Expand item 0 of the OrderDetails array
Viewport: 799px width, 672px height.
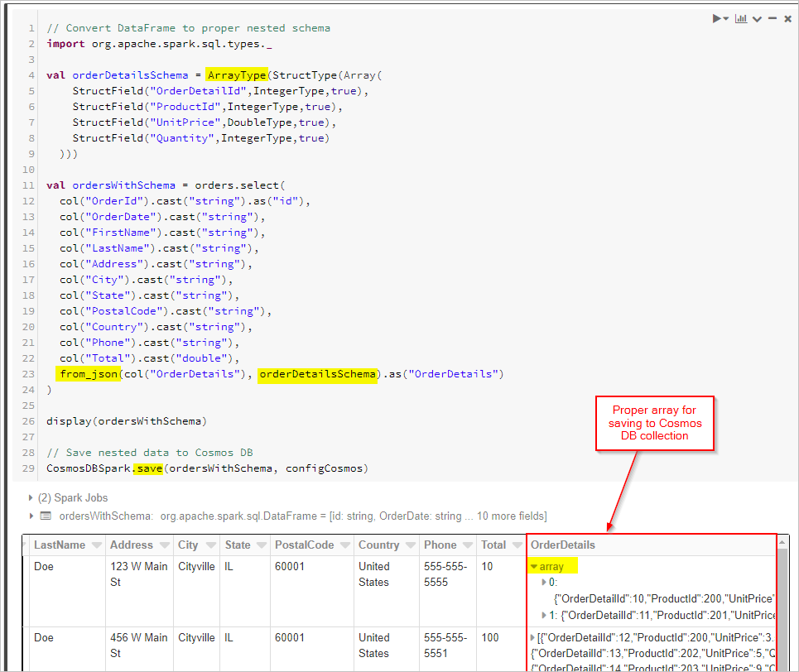click(543, 581)
